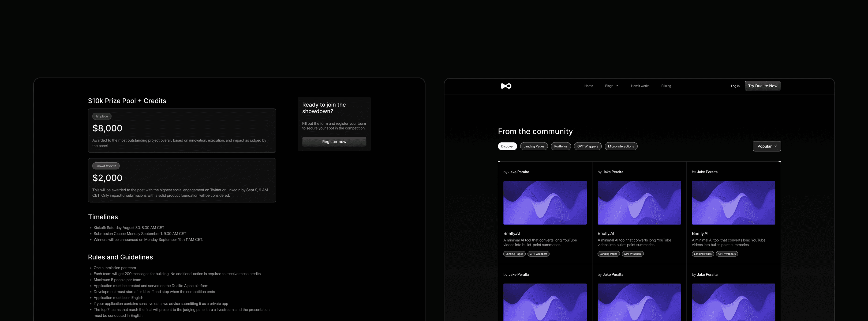
Task: Click Jake Peralta author in second card
Action: click(x=613, y=172)
